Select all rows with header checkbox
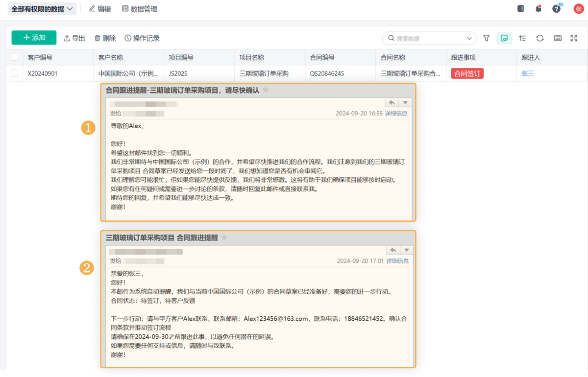The image size is (588, 377). click(x=15, y=57)
